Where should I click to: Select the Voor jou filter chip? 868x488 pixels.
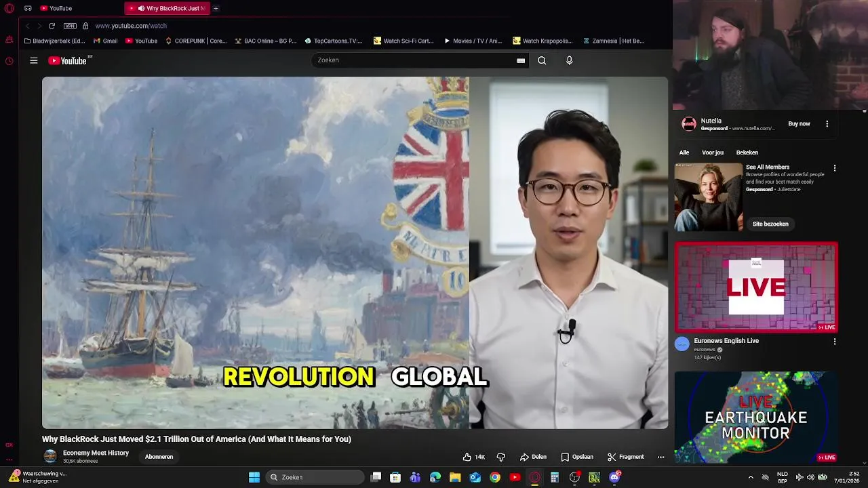(713, 152)
